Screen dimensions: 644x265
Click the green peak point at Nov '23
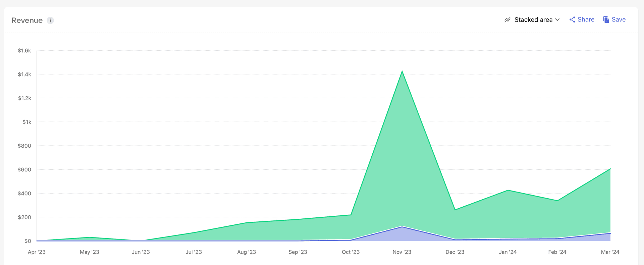click(402, 71)
